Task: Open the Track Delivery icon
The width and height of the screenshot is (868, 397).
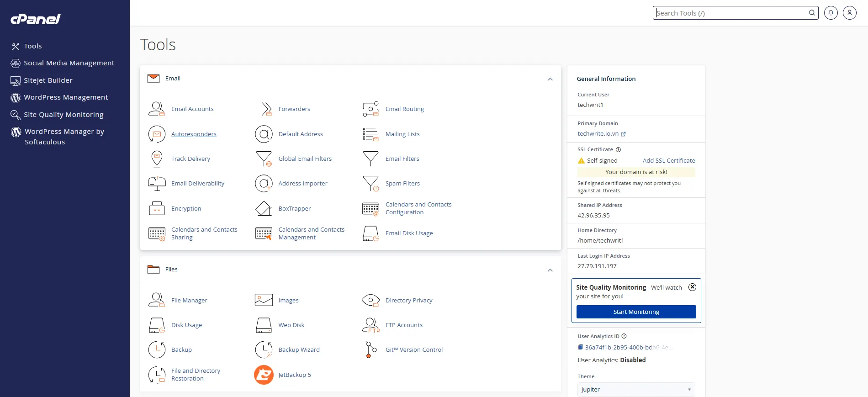Action: (157, 159)
